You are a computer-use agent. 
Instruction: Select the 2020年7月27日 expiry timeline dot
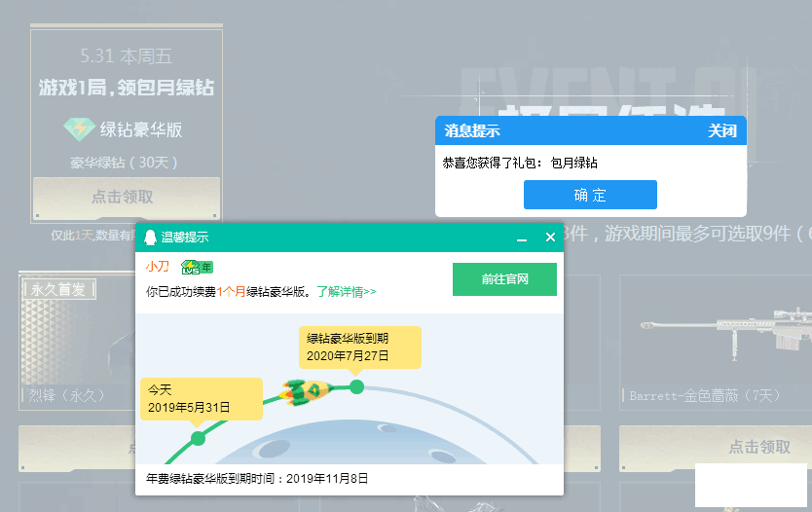point(356,386)
